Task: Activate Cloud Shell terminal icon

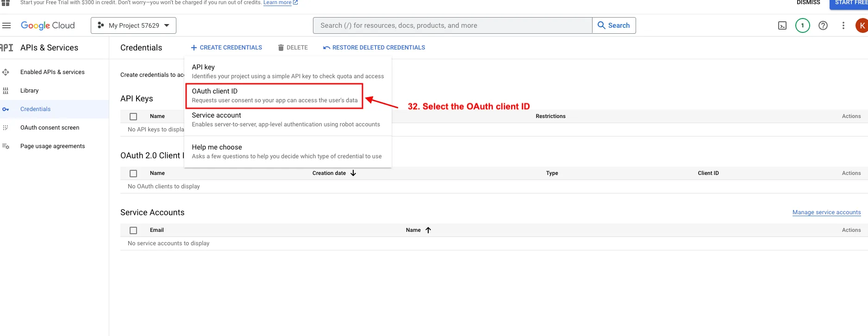Action: point(782,25)
